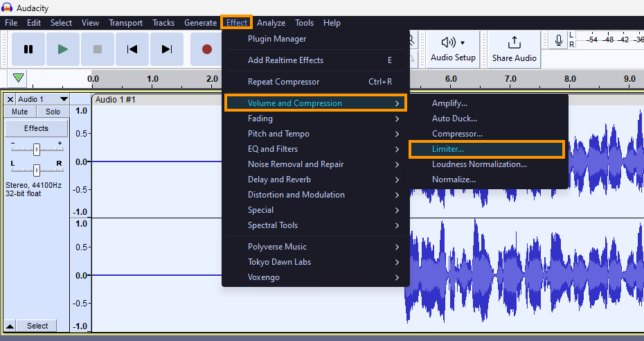Open the Tools menu
644x341 pixels.
[x=304, y=23]
